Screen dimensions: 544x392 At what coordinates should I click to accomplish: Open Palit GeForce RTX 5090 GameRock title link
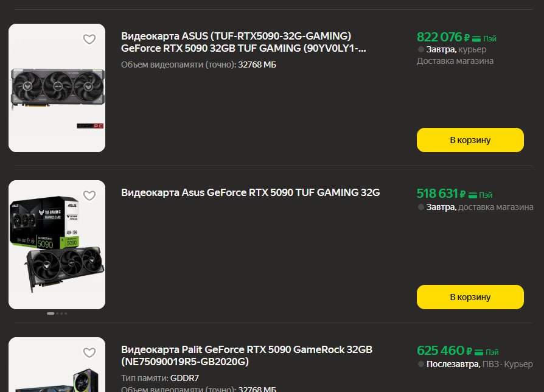(x=246, y=355)
